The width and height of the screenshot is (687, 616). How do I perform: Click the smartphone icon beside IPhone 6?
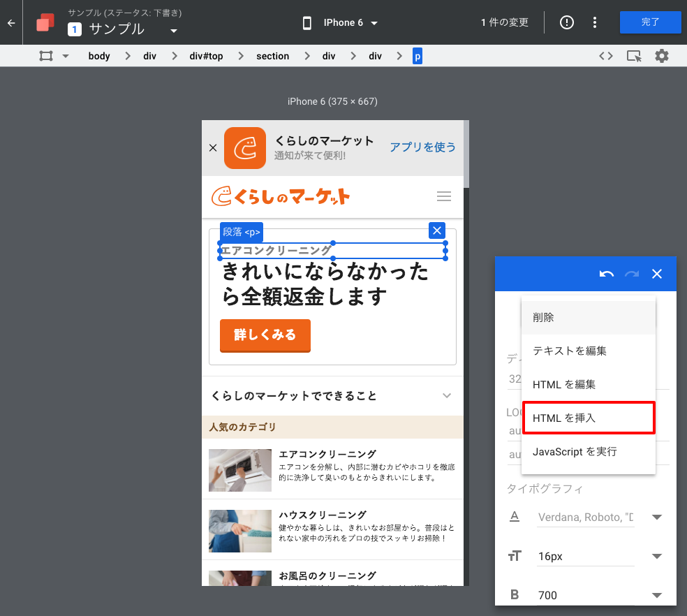pos(307,22)
